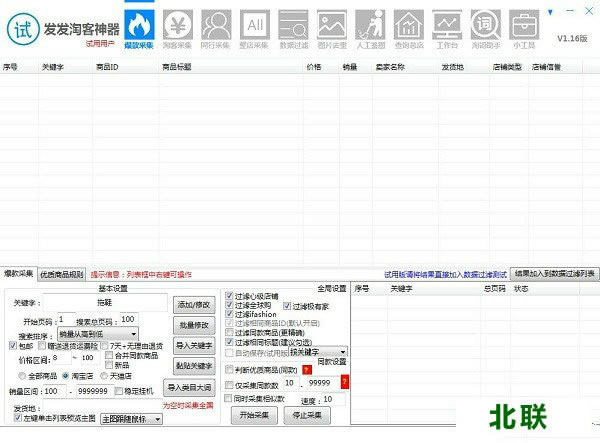Viewport: 600px width, 443px height.
Task: Open the 工作台 workbench icon
Action: pyautogui.click(x=447, y=25)
